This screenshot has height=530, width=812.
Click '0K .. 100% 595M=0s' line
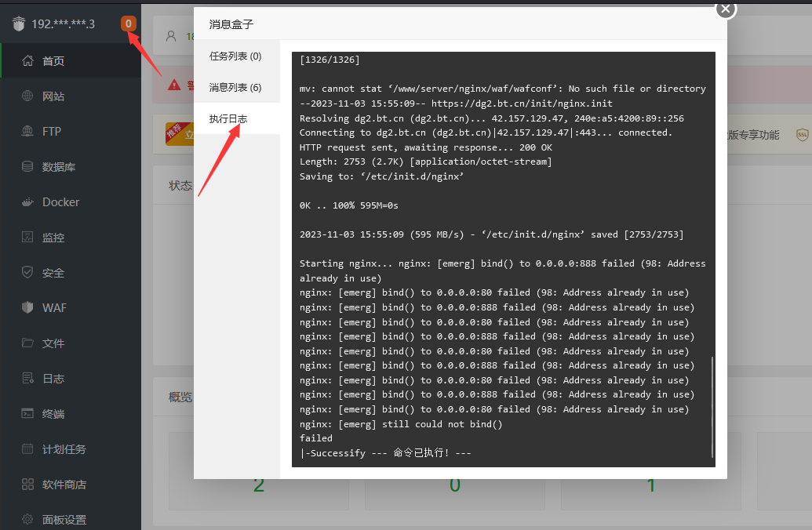(348, 205)
